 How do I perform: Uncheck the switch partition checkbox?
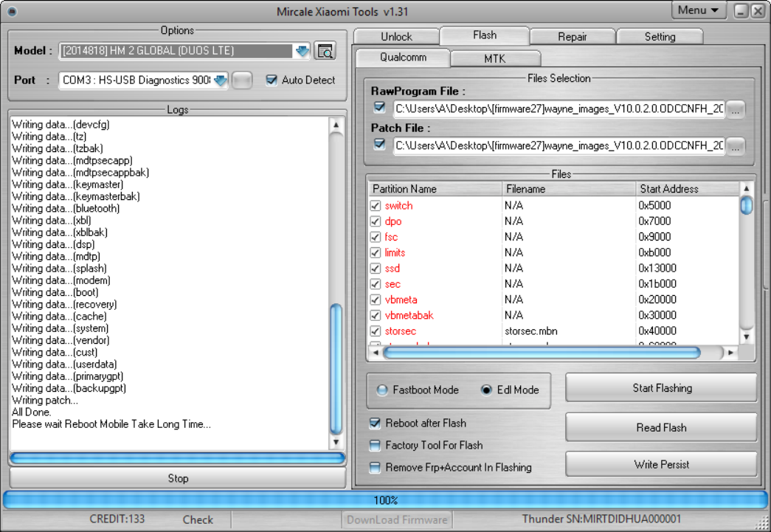coord(376,206)
